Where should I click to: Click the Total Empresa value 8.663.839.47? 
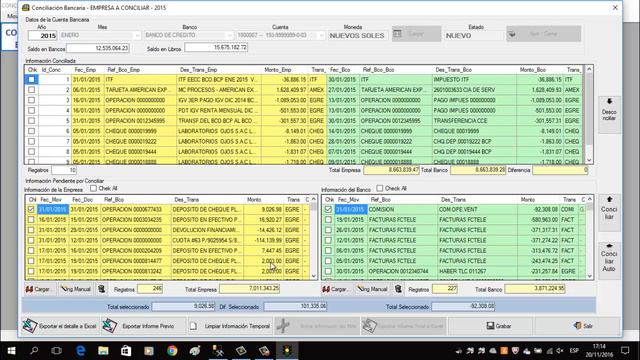point(391,170)
